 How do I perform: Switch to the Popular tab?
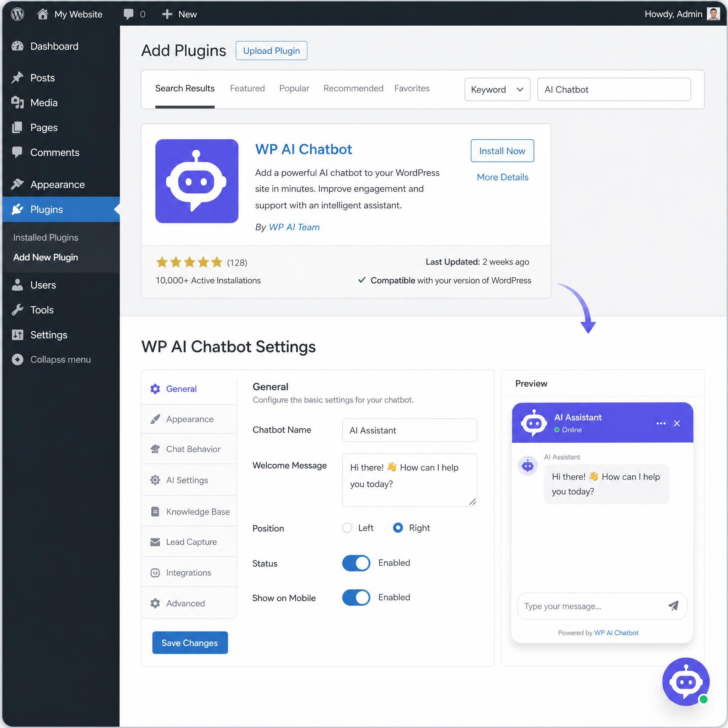pos(294,88)
